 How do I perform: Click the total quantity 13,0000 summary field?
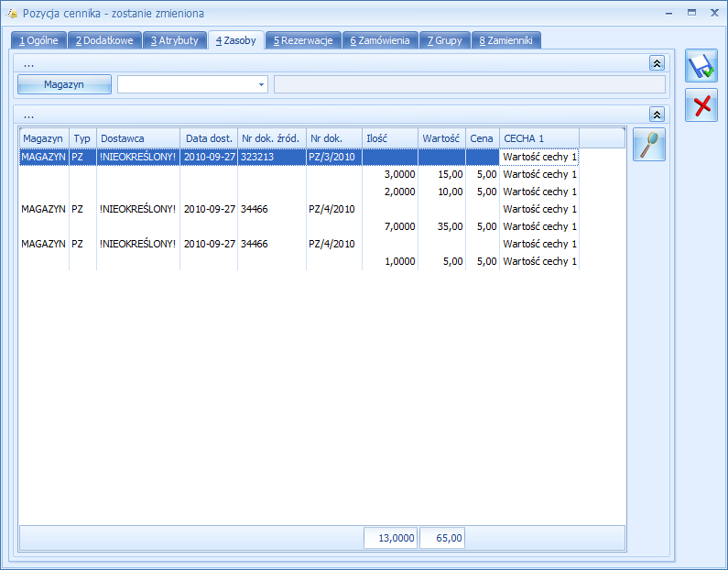(390, 538)
